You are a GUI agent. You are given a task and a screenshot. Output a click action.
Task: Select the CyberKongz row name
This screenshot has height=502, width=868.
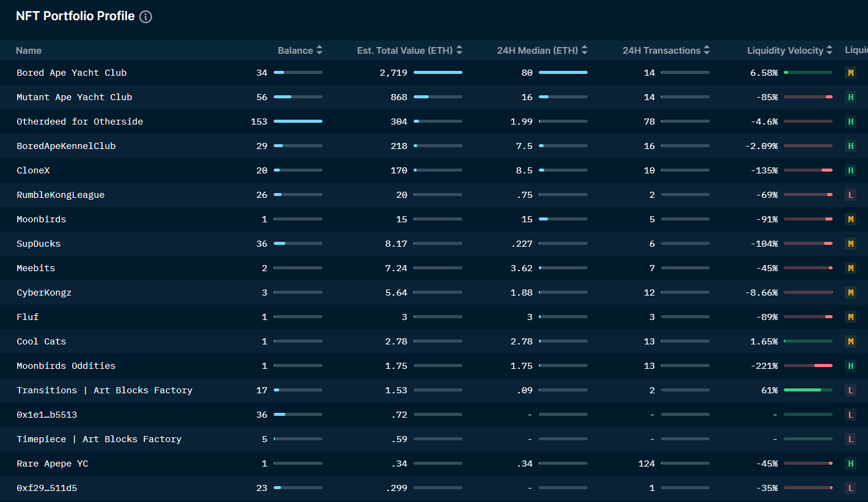pyautogui.click(x=44, y=293)
